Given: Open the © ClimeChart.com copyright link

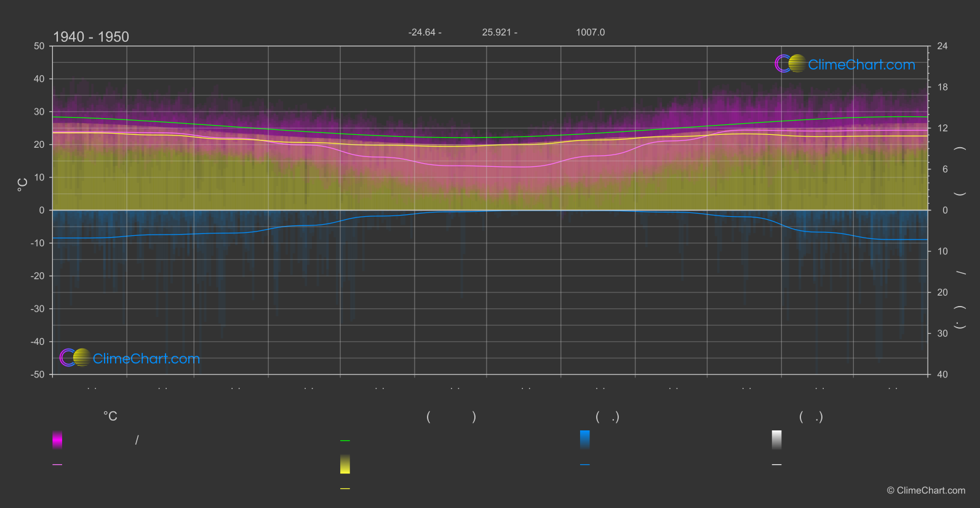Looking at the screenshot, I should pyautogui.click(x=926, y=490).
